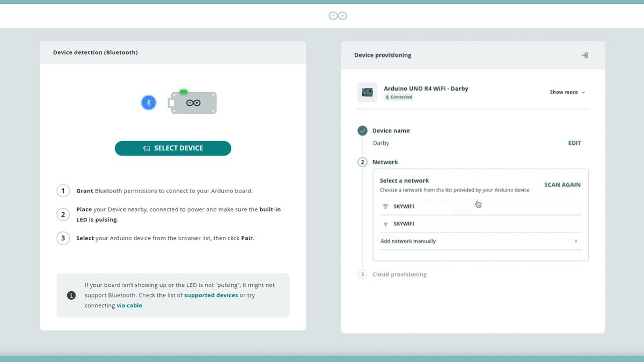Select the second SKYWIFI network

480,224
